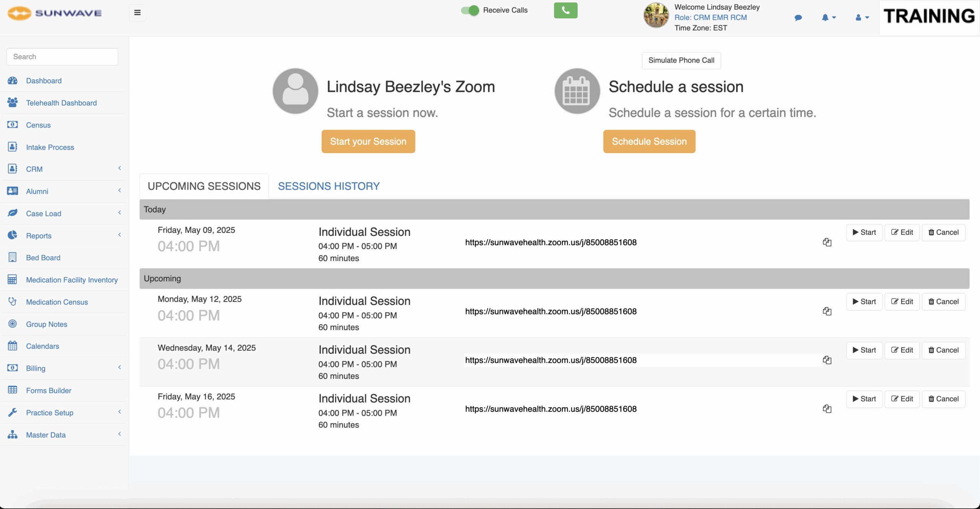Image resolution: width=980 pixels, height=509 pixels.
Task: Toggle the Receive Calls switch
Action: [470, 10]
